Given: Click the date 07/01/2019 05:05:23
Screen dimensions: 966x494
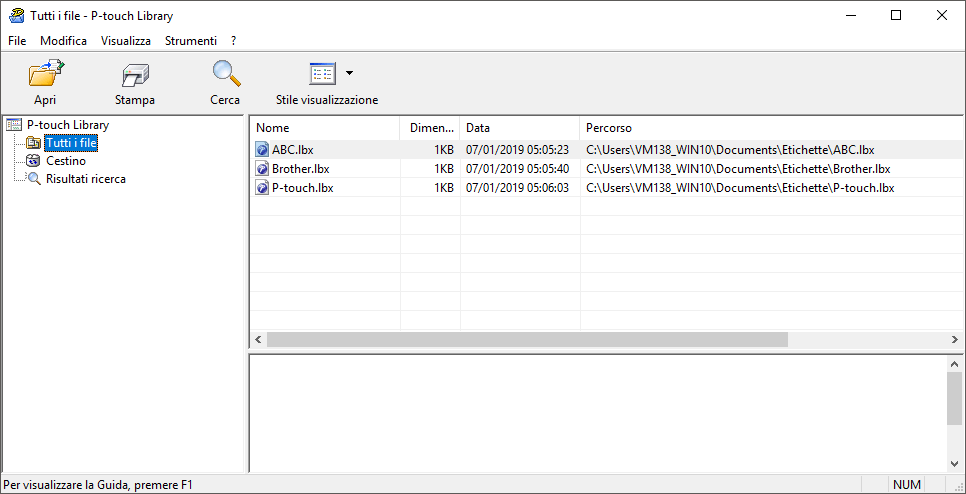Looking at the screenshot, I should [x=517, y=150].
